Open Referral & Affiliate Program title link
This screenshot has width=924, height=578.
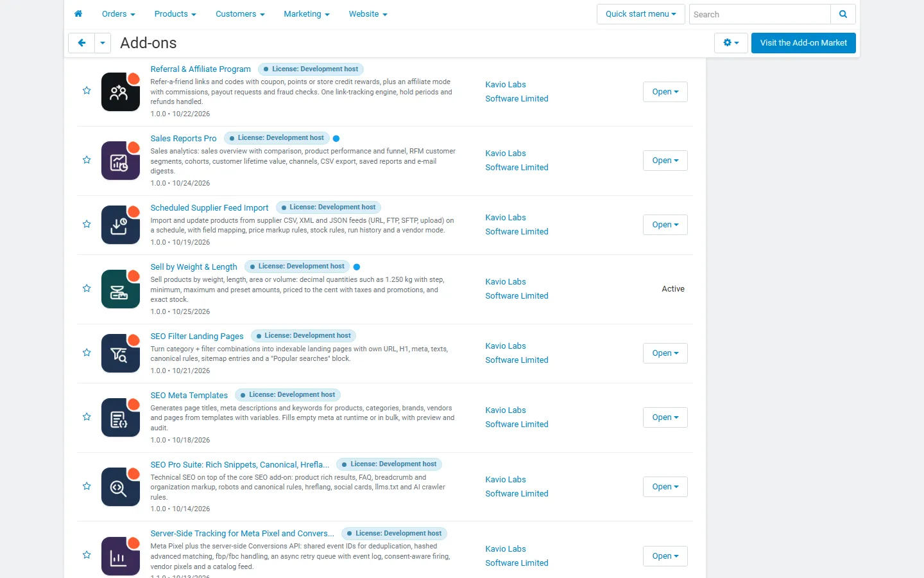pyautogui.click(x=200, y=69)
